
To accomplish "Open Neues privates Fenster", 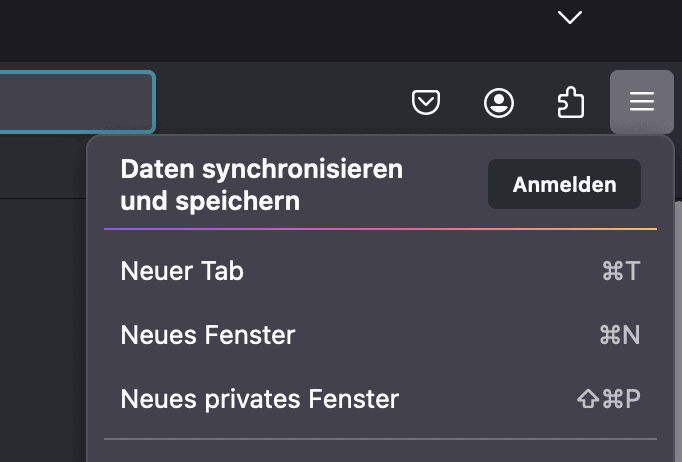I will coord(260,399).
